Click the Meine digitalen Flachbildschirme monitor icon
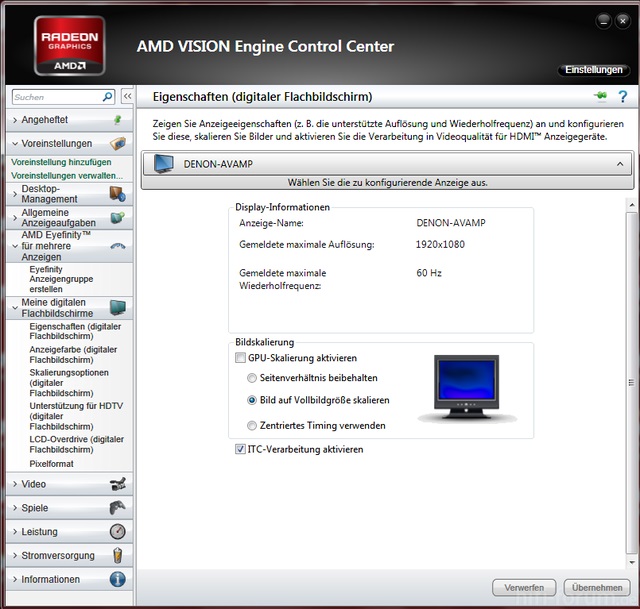 (118, 307)
